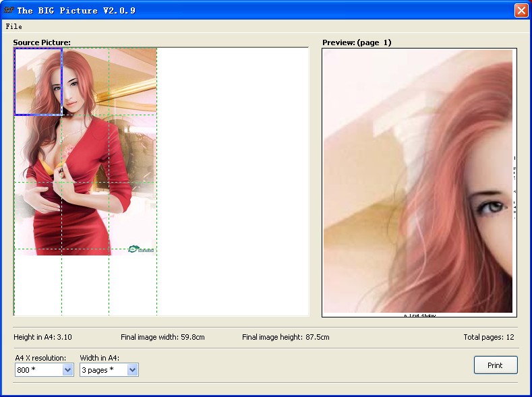
Task: Expand the Width in A4 dropdown arrow
Action: (x=133, y=370)
